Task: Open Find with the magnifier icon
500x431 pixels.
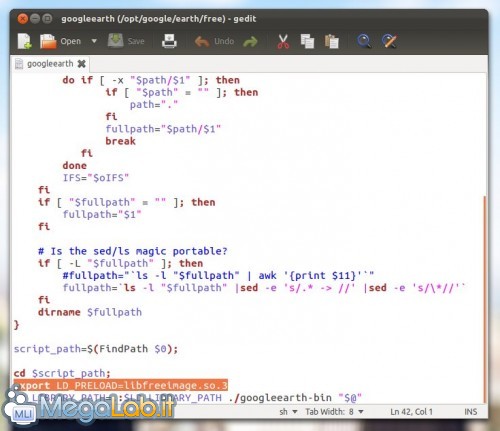Action: (x=364, y=41)
